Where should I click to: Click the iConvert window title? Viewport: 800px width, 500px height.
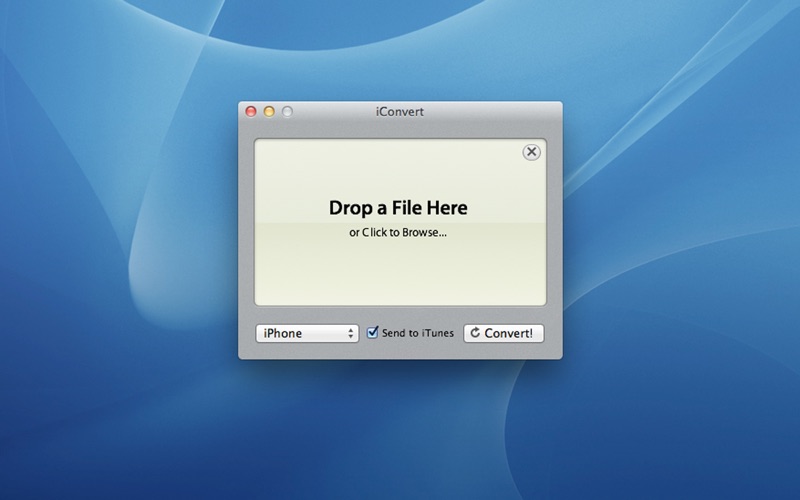tap(399, 112)
